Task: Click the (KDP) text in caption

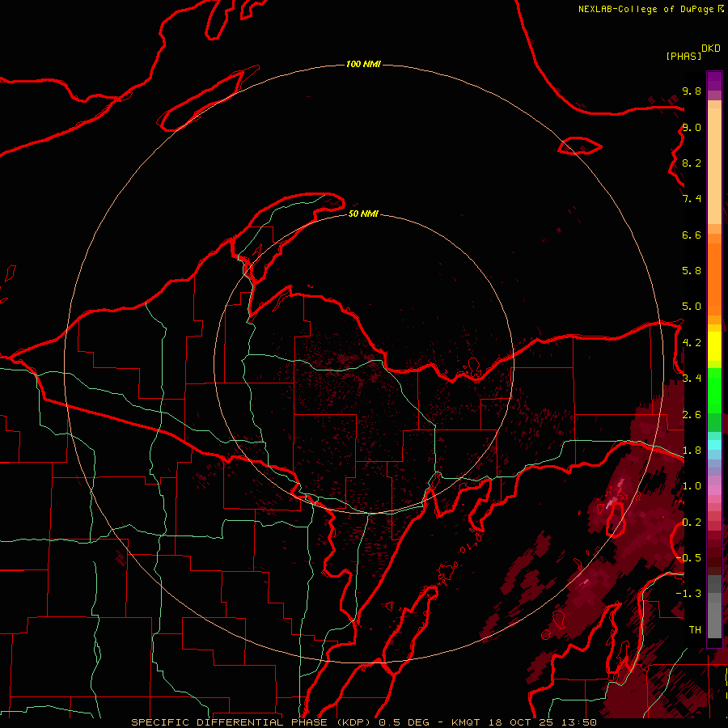Action: click(x=353, y=722)
